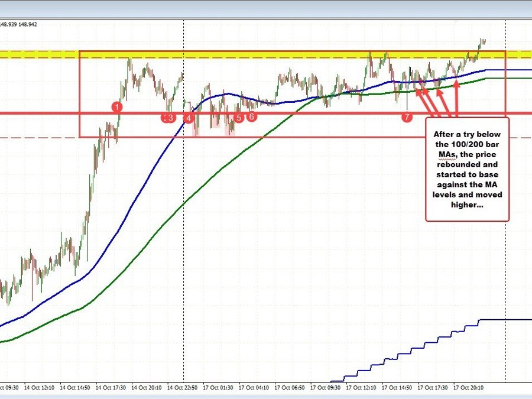Select the blue stepped line at the bottom right
The height and width of the screenshot is (399, 532).
pos(414,349)
